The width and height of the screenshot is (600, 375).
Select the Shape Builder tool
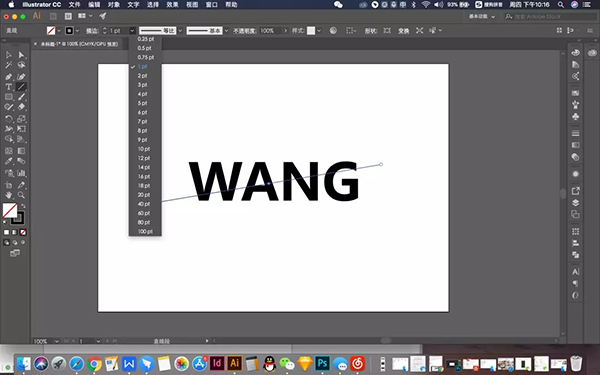coord(8,139)
